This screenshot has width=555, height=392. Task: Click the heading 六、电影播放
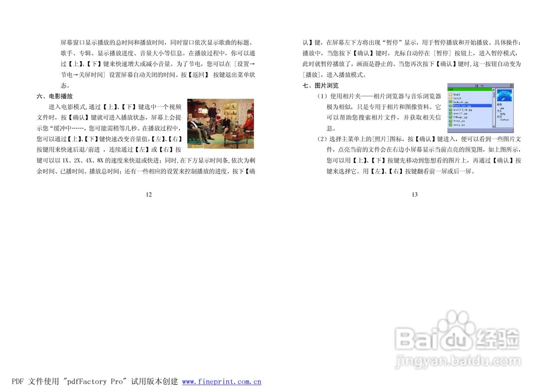click(x=55, y=96)
